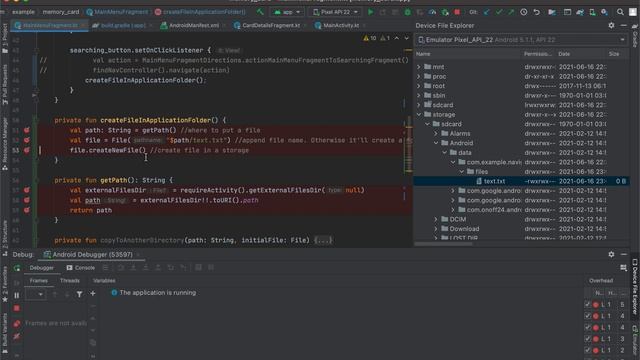The width and height of the screenshot is (640, 360).
Task: Toggle breakpoint on 'file.createNewFile()' line
Action: (27, 150)
